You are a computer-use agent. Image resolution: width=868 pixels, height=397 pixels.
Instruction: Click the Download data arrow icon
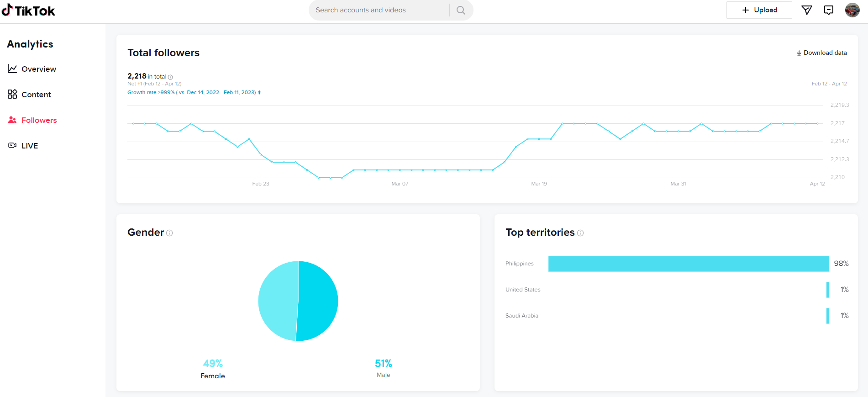[799, 53]
